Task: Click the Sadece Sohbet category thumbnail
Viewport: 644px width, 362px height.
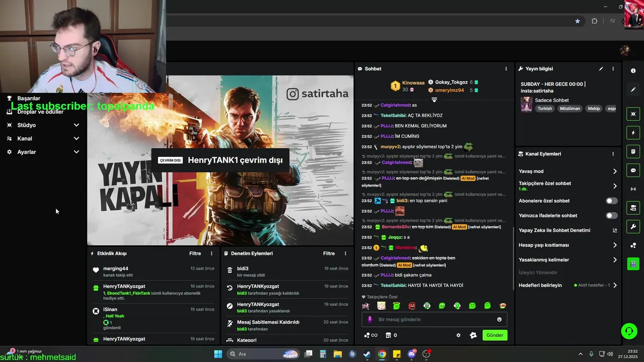Action: coord(526,104)
